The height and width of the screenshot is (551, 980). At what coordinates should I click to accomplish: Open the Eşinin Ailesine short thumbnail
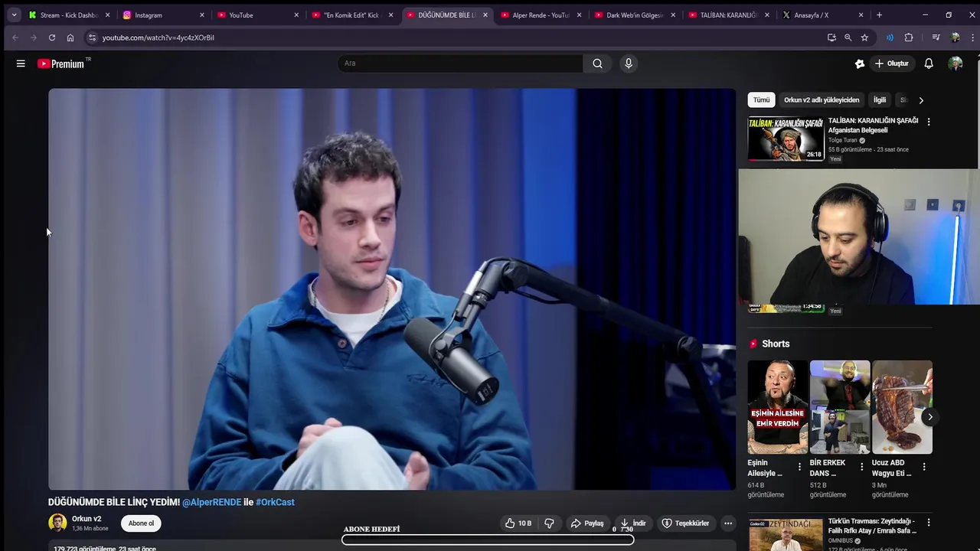tap(778, 407)
